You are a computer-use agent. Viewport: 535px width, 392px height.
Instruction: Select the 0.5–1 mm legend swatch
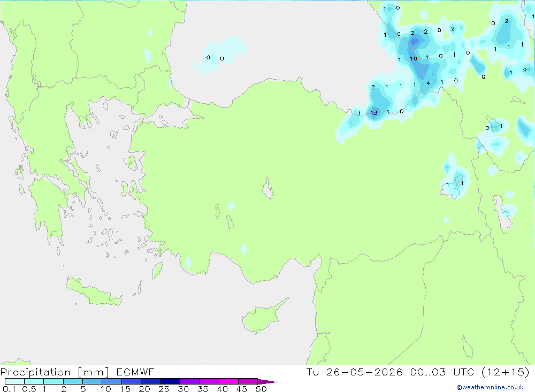click(x=34, y=381)
